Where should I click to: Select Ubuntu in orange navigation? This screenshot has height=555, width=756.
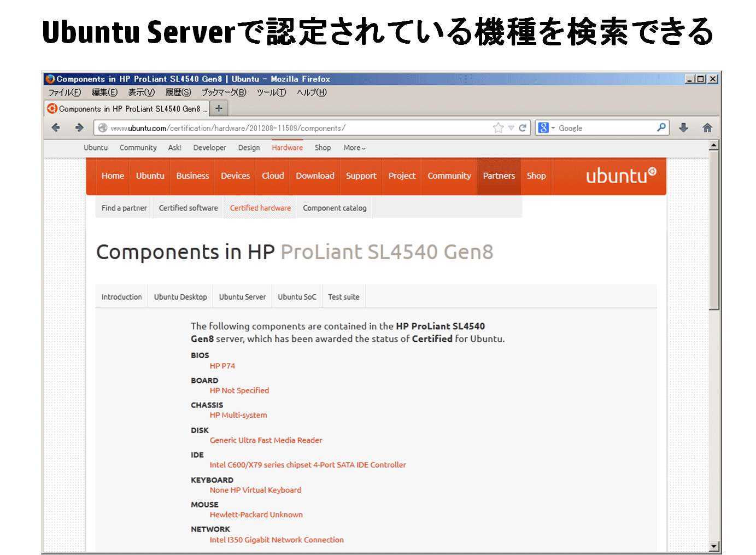click(x=150, y=176)
